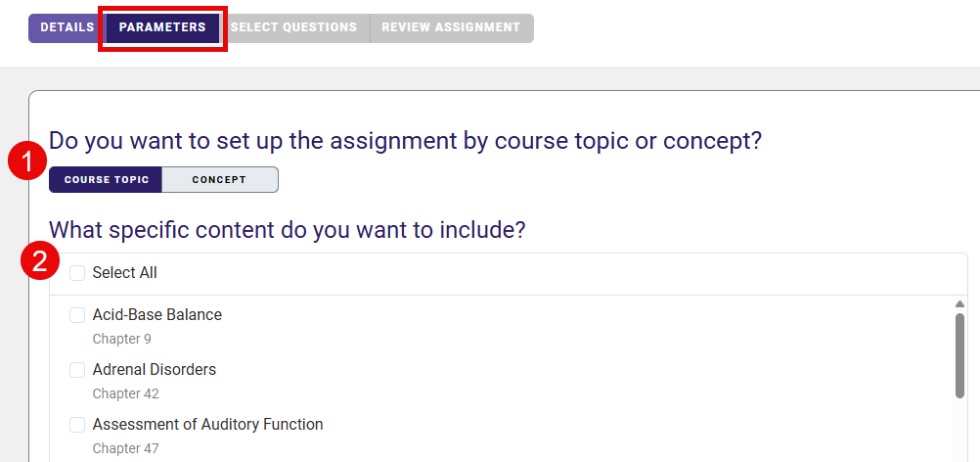Go to the Parameters tab
The image size is (980, 462).
[162, 27]
